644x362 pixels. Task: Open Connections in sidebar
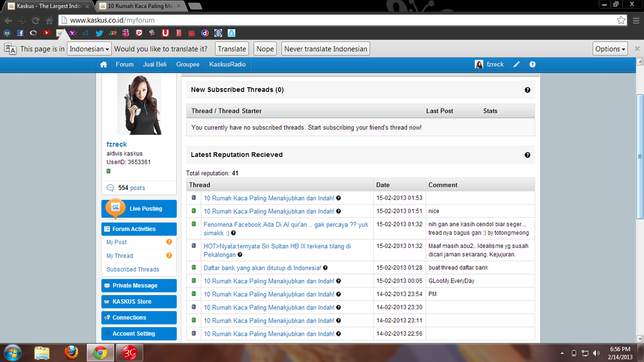click(x=139, y=318)
